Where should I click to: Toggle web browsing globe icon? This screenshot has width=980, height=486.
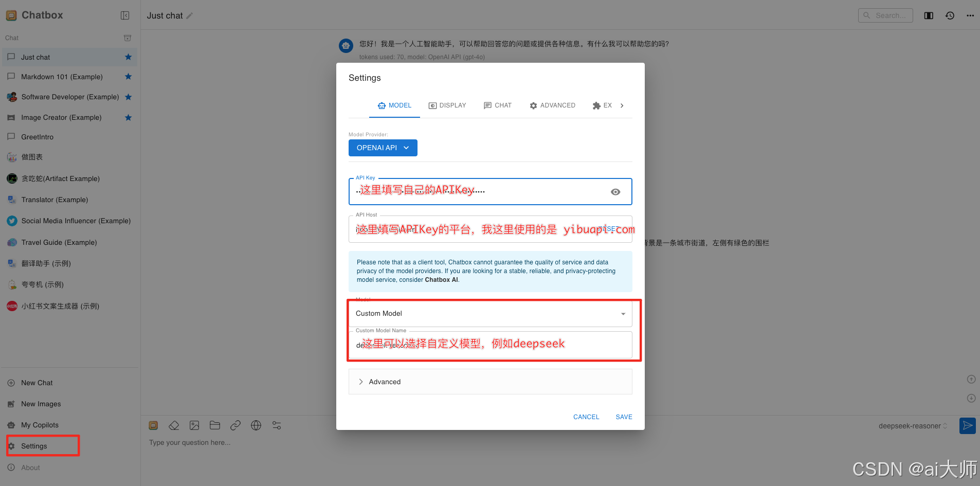pos(256,425)
